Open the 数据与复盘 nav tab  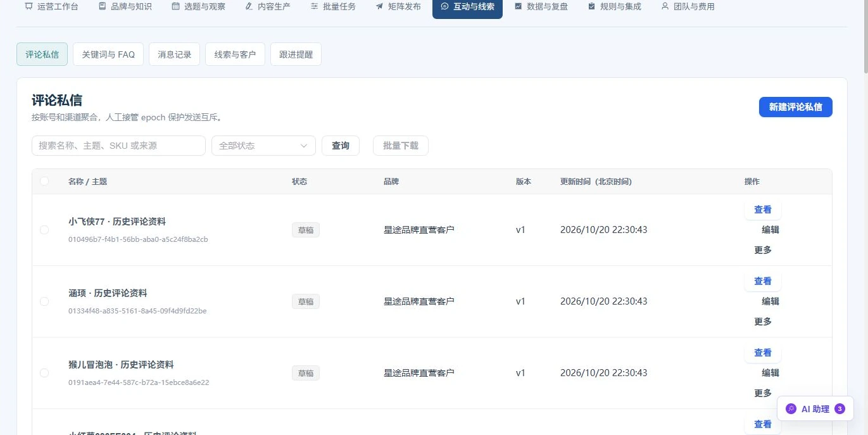point(541,6)
